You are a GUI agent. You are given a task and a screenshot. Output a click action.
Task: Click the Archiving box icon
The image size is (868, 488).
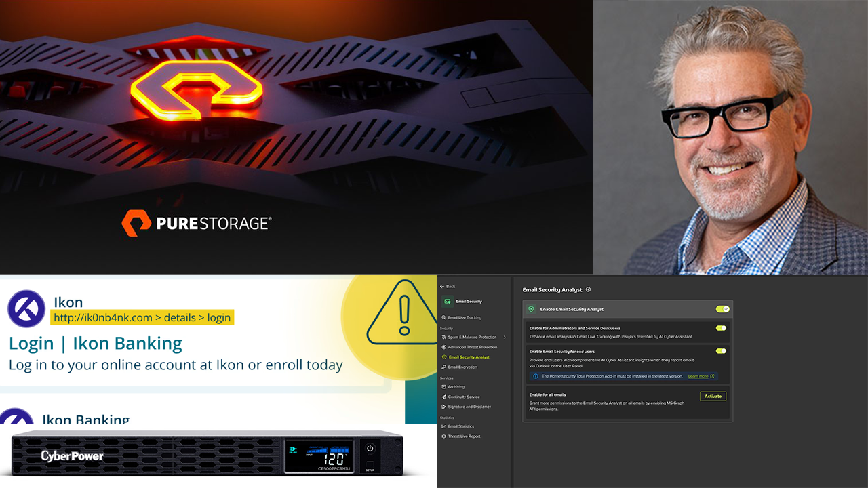443,387
